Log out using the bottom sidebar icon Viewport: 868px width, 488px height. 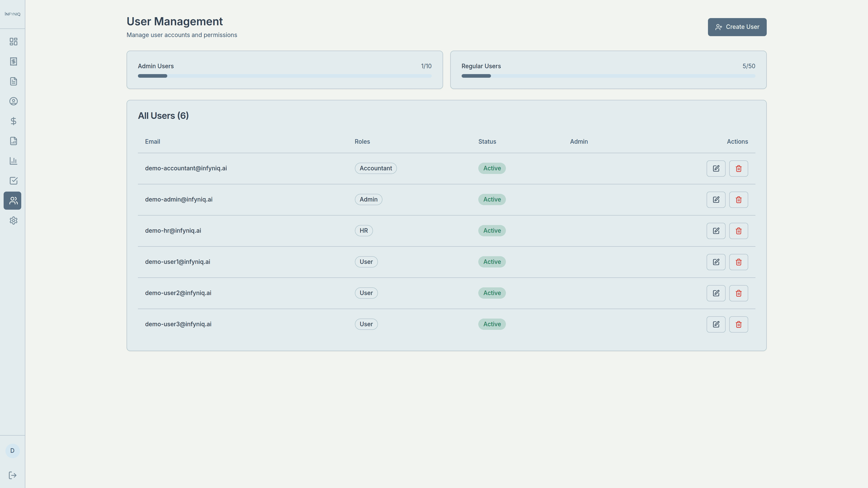pyautogui.click(x=12, y=475)
